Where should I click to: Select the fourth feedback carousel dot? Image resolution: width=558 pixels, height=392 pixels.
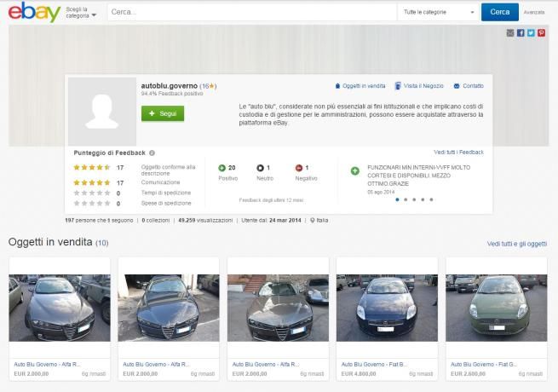[x=423, y=199]
